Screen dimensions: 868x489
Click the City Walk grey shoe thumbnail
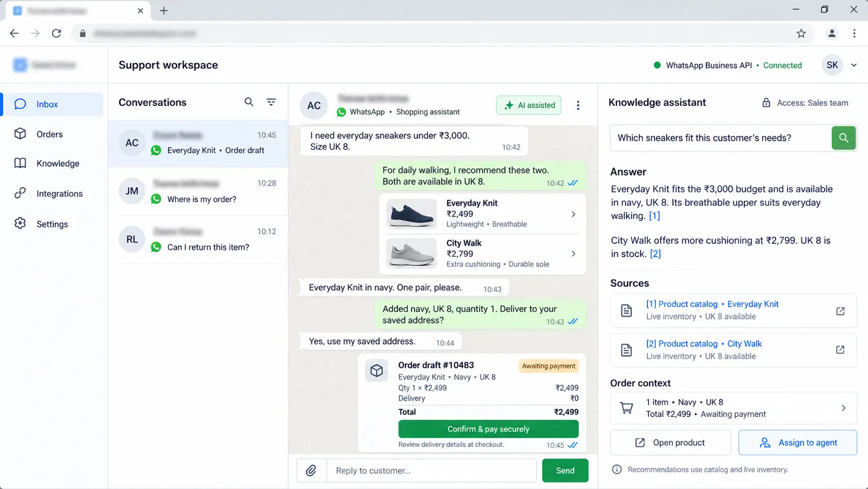(x=412, y=254)
